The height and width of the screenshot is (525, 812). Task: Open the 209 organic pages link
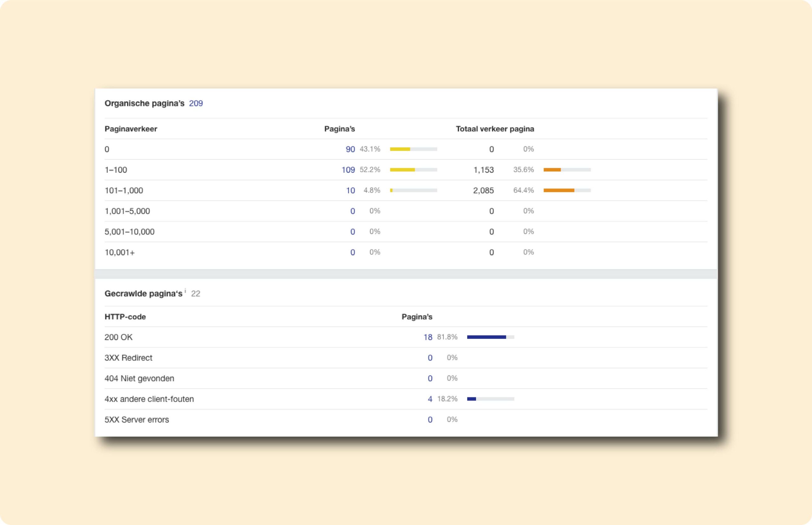[x=196, y=103]
